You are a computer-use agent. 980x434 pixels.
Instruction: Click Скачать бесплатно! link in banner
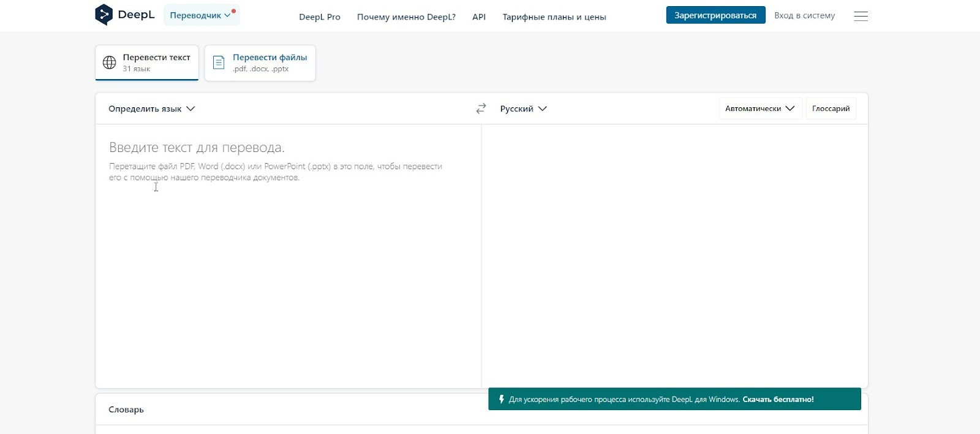click(778, 399)
